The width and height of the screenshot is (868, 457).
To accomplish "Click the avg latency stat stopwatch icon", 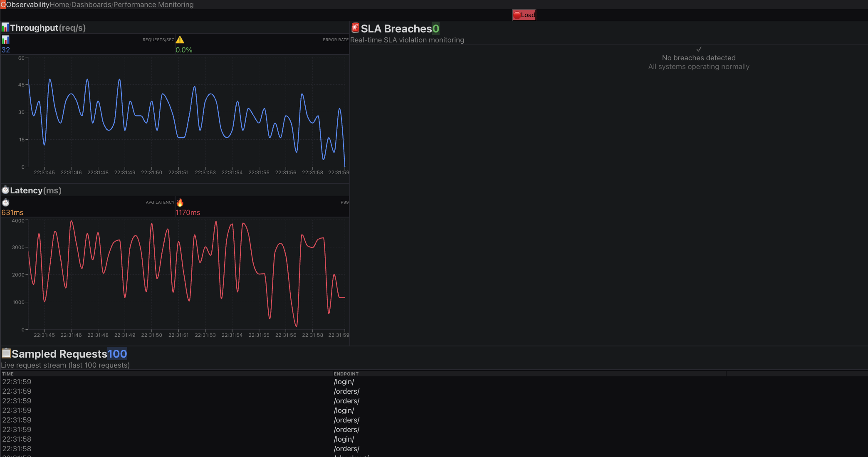I will tap(5, 203).
